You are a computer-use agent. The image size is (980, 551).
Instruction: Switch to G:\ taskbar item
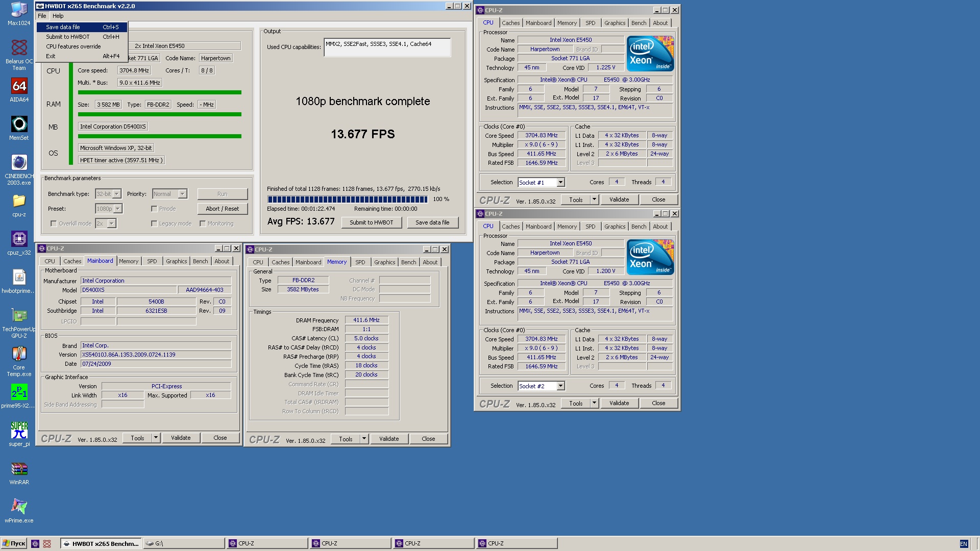pos(184,543)
